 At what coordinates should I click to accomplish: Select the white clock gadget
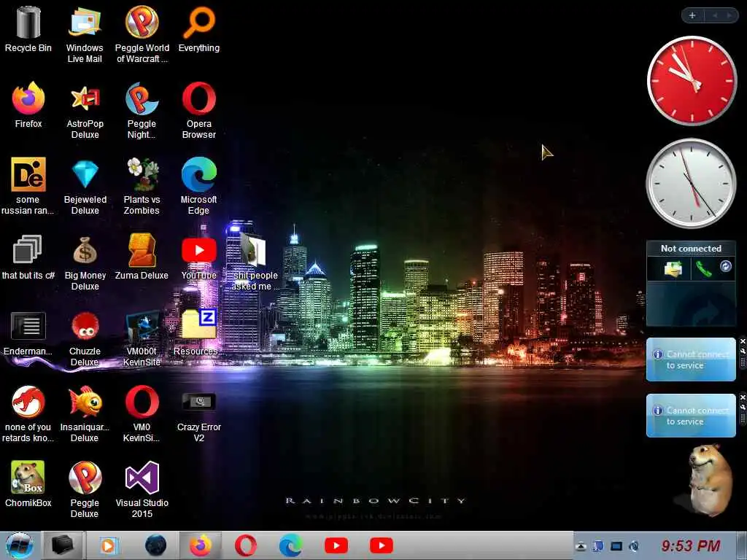692,183
